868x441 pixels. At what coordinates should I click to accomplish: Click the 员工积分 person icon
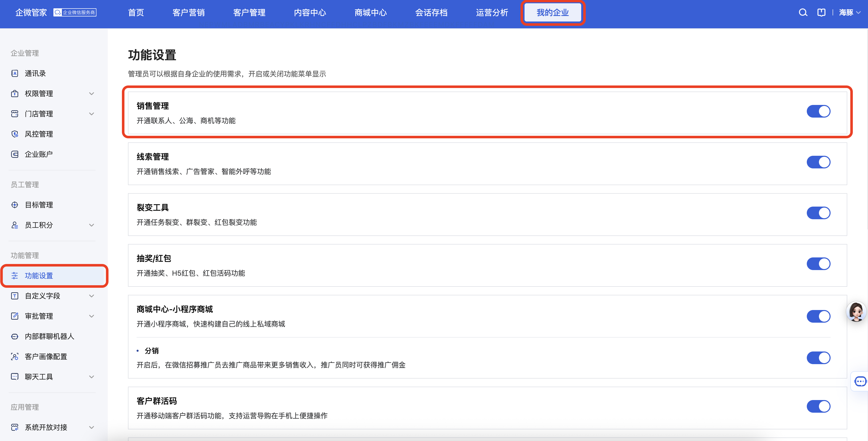click(14, 225)
